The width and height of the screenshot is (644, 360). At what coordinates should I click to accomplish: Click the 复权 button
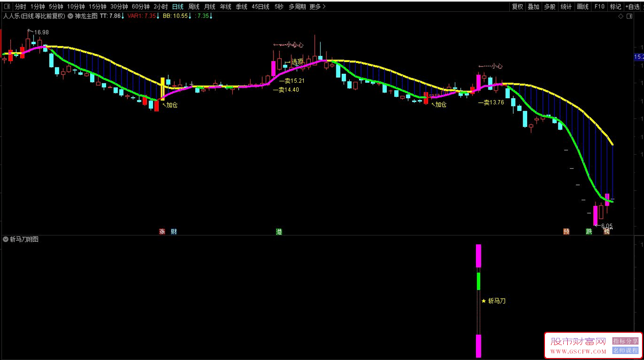(x=518, y=6)
